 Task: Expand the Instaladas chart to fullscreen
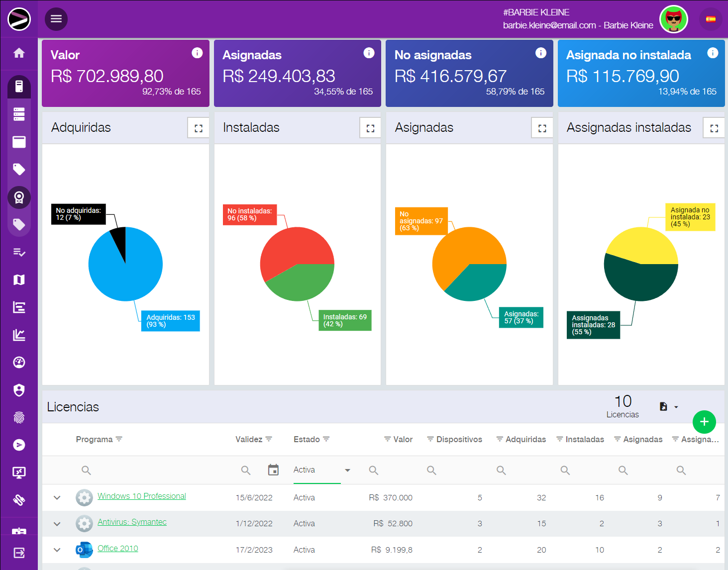[370, 128]
